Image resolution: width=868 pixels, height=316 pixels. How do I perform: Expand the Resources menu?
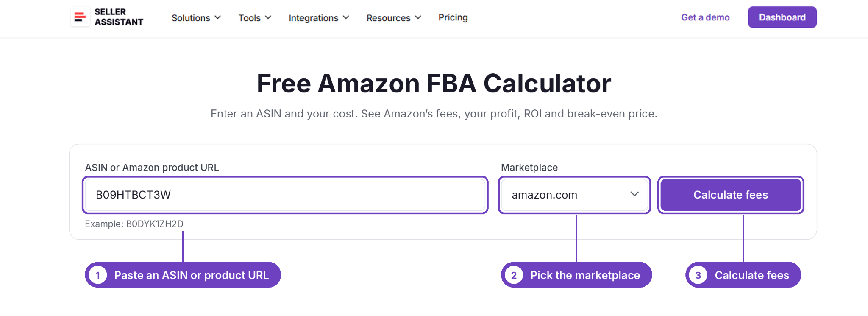tap(394, 18)
